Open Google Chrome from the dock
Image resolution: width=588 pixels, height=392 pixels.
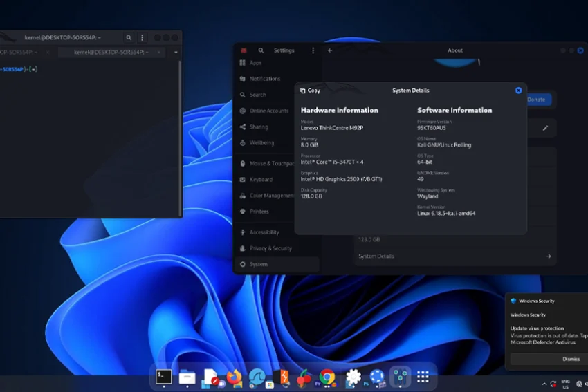point(328,377)
